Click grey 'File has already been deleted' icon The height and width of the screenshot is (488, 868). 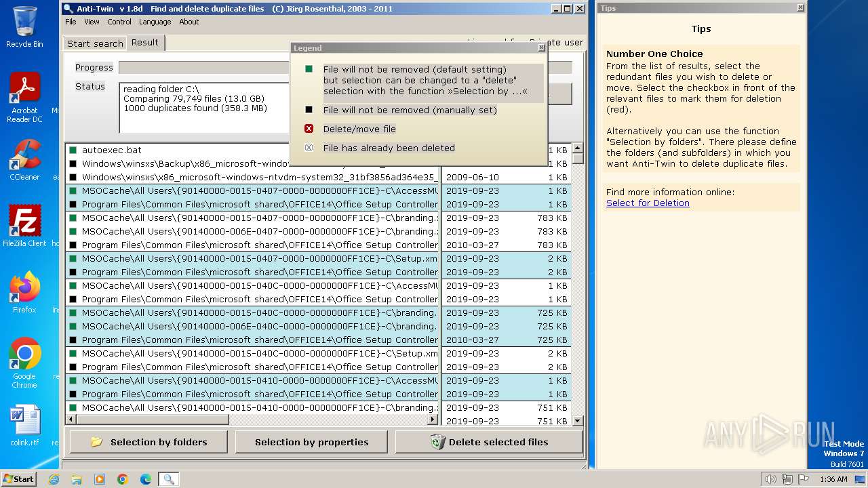(309, 148)
